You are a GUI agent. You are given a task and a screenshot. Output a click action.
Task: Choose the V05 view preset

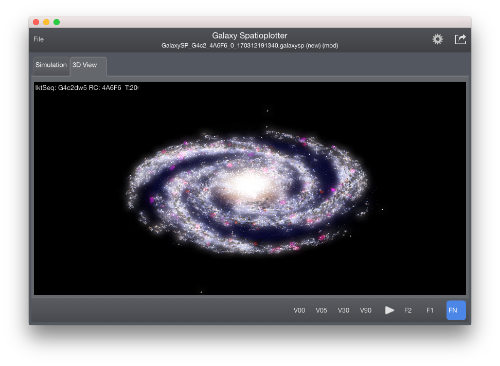321,310
